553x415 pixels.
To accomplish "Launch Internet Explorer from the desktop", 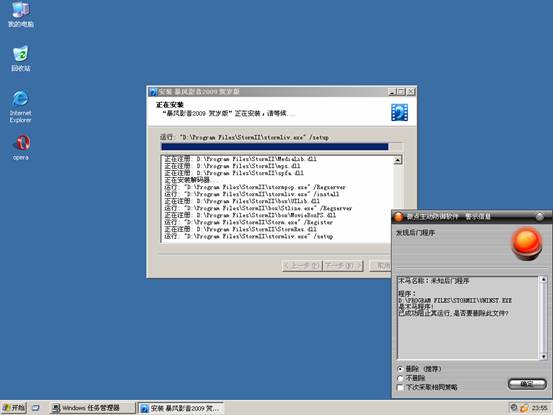I will [20, 106].
